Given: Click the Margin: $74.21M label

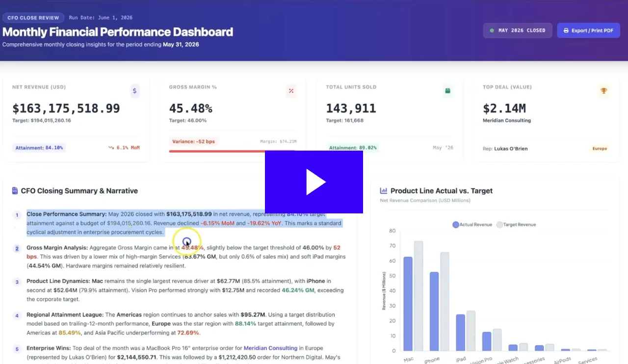Looking at the screenshot, I should click(278, 142).
